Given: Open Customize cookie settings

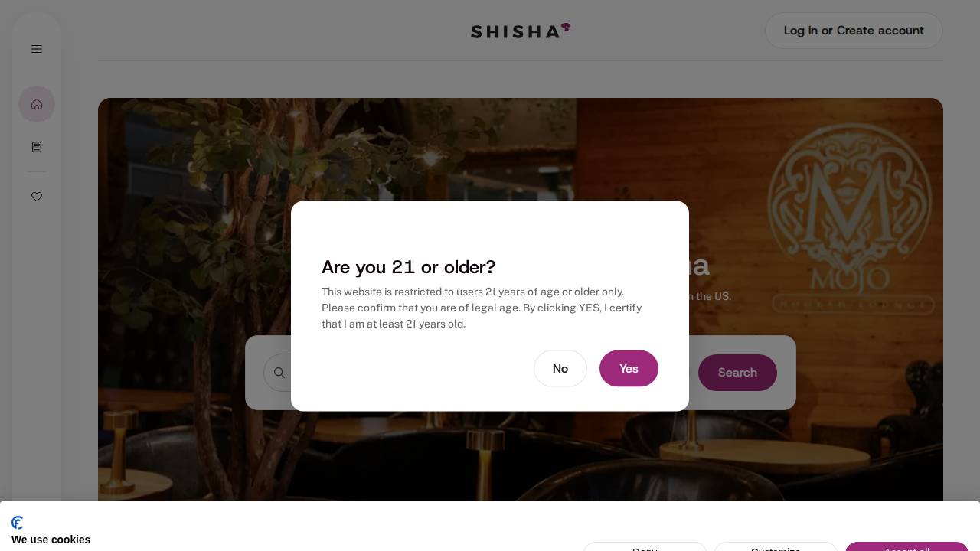Looking at the screenshot, I should pos(776,550).
